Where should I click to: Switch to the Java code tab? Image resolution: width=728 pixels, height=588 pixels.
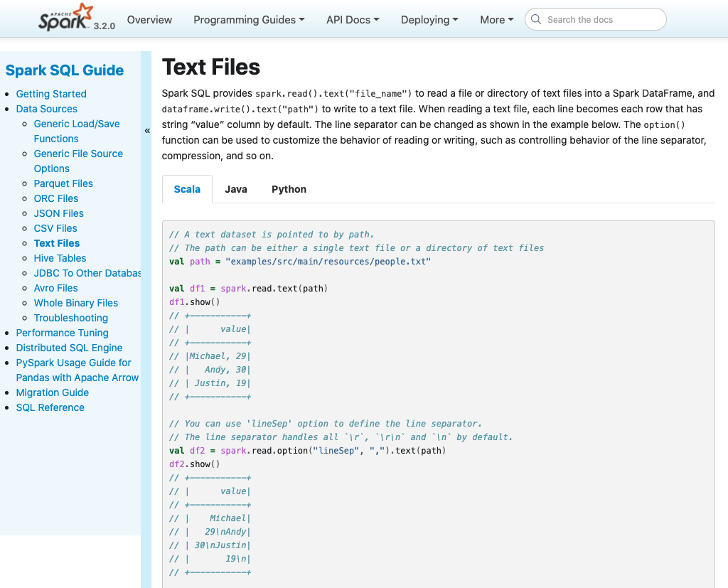(x=236, y=189)
